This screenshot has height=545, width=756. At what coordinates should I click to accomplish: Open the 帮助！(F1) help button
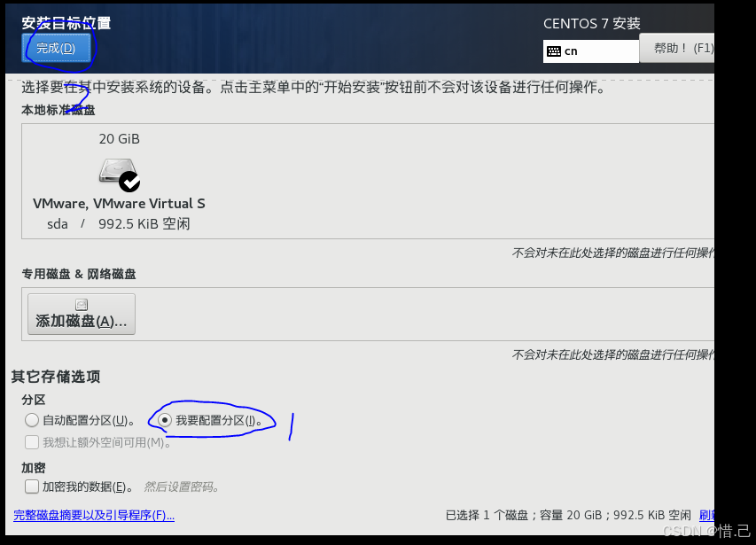(677, 48)
